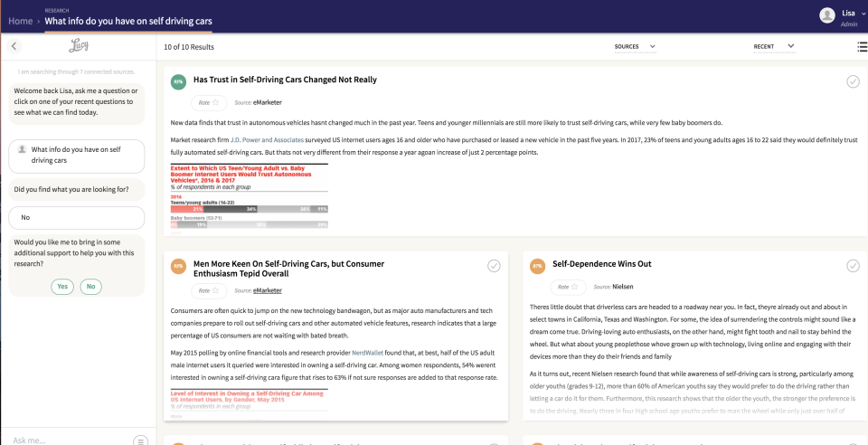Select the Men More Keen article checkmark
Image resolution: width=868 pixels, height=445 pixels.
[494, 266]
